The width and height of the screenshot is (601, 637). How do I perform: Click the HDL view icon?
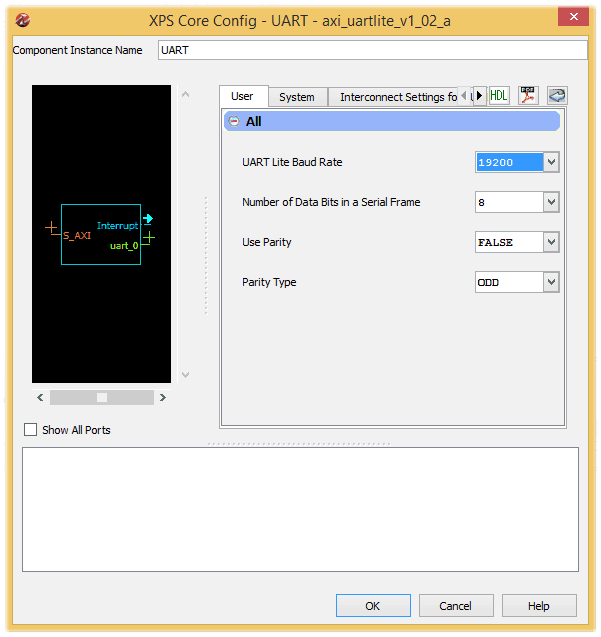tap(499, 96)
